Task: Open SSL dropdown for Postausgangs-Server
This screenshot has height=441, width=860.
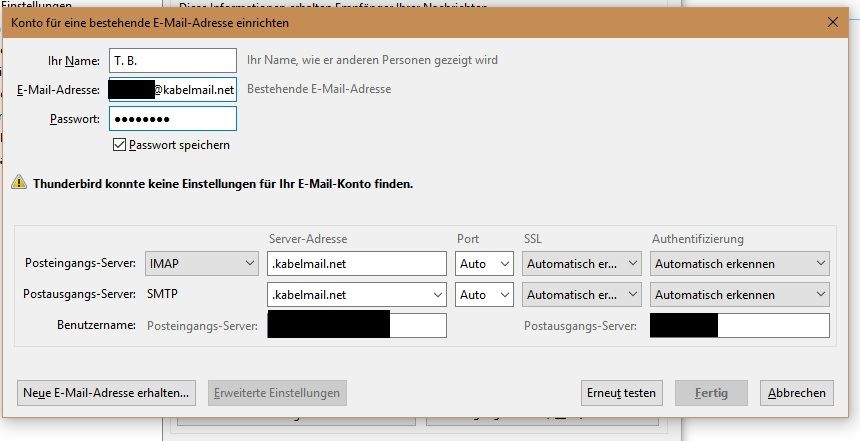Action: click(581, 295)
